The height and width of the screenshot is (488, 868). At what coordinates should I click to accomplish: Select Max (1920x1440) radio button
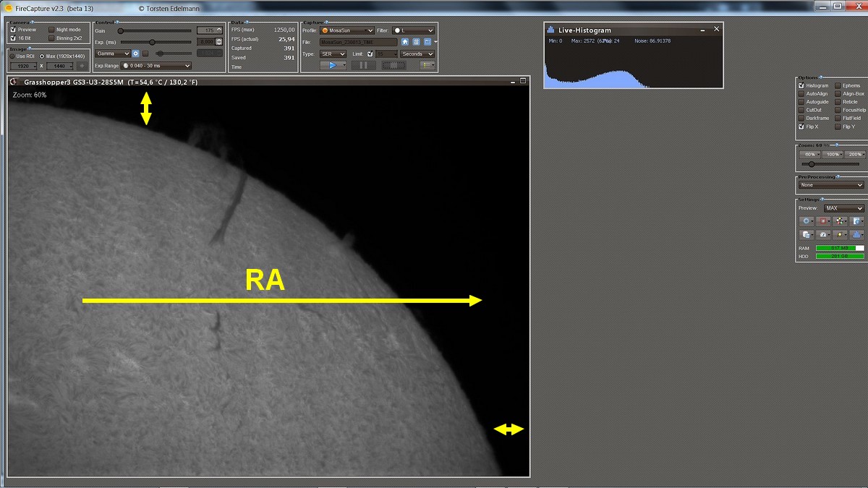pyautogui.click(x=42, y=56)
